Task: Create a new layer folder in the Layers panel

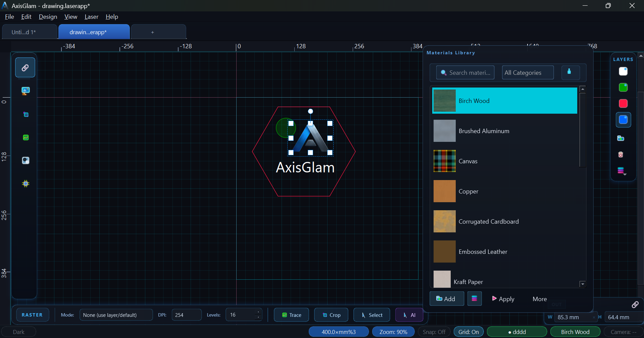Action: click(621, 138)
